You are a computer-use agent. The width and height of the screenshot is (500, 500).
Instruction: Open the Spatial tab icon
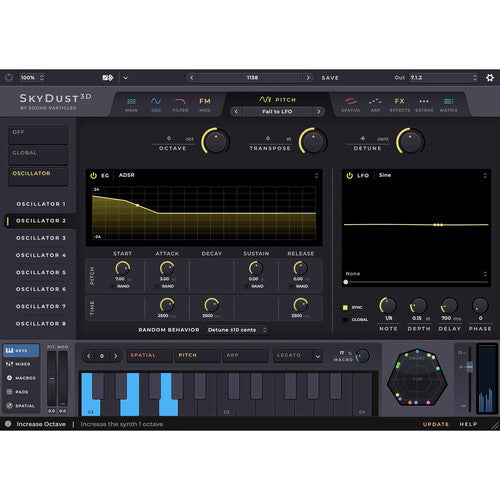351,104
